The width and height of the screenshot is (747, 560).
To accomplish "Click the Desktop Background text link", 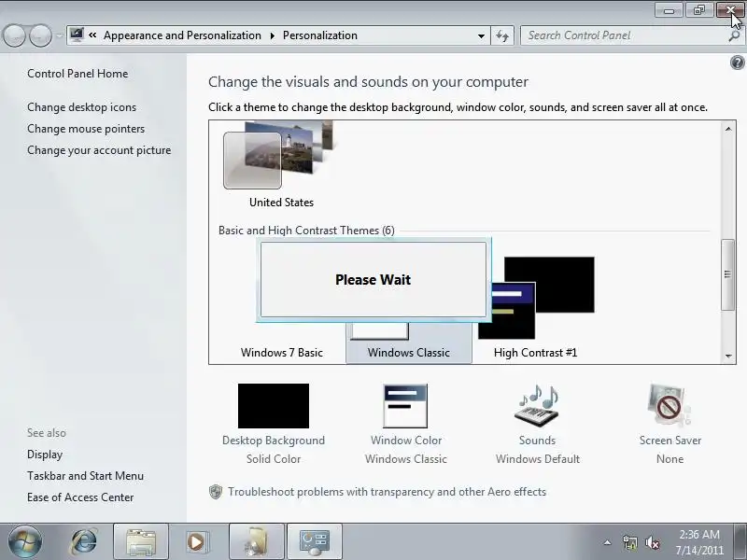I will [x=274, y=441].
